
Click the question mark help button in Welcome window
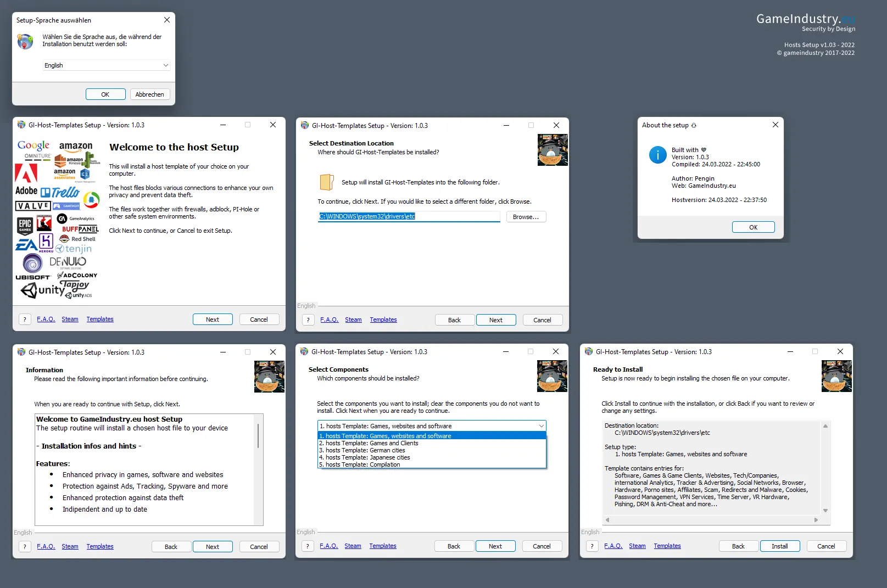25,320
